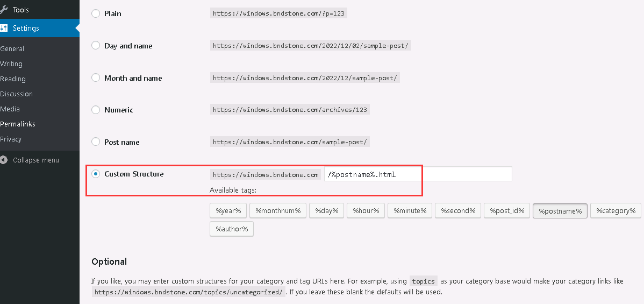Select the Numeric permalink option
The width and height of the screenshot is (644, 304).
(96, 110)
